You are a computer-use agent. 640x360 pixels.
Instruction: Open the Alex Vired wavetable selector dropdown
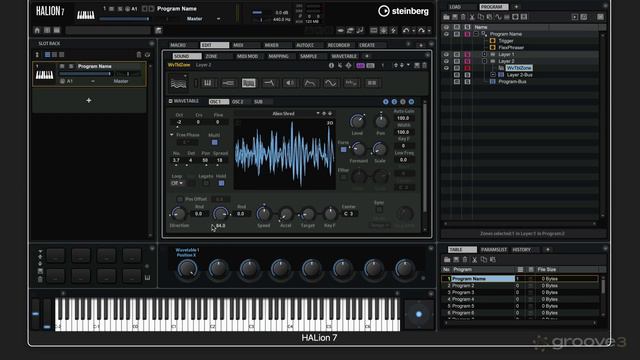point(318,113)
